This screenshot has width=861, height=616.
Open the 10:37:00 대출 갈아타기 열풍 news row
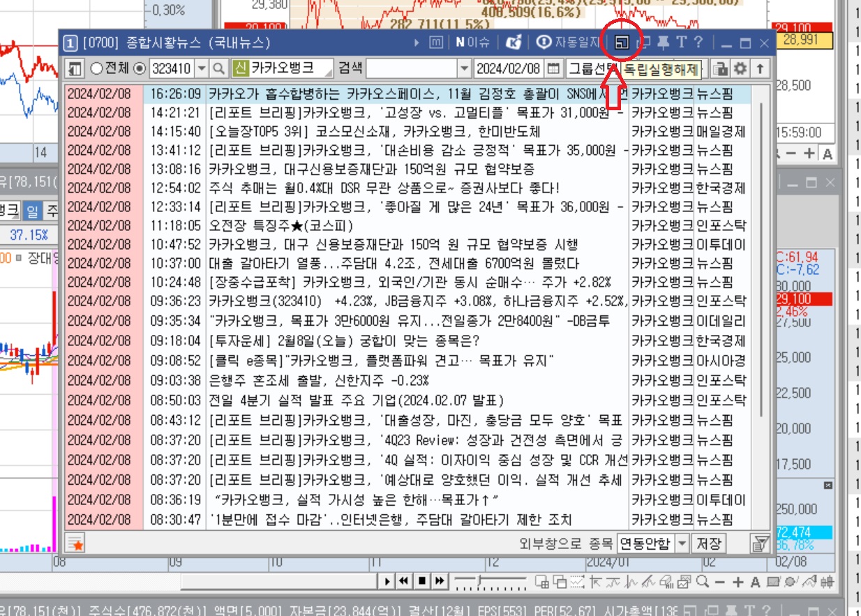click(407, 263)
